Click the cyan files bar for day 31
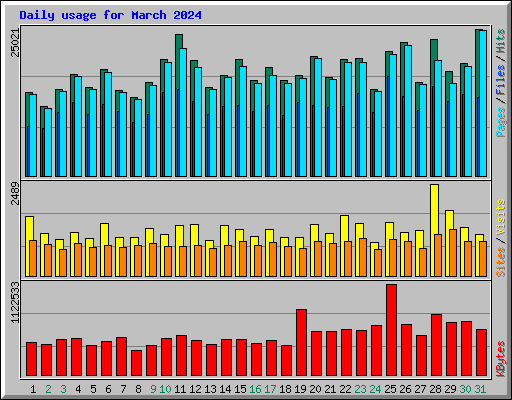512x400 pixels. [x=483, y=103]
